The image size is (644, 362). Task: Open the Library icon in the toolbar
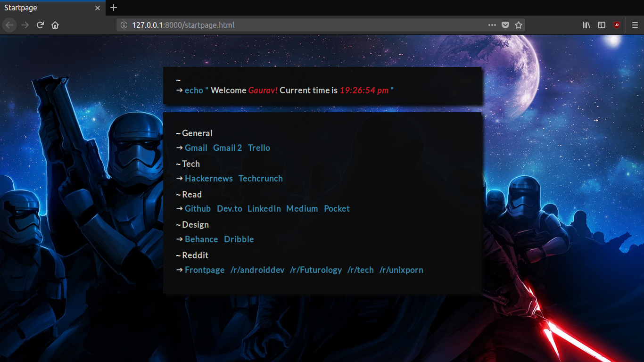pos(586,25)
